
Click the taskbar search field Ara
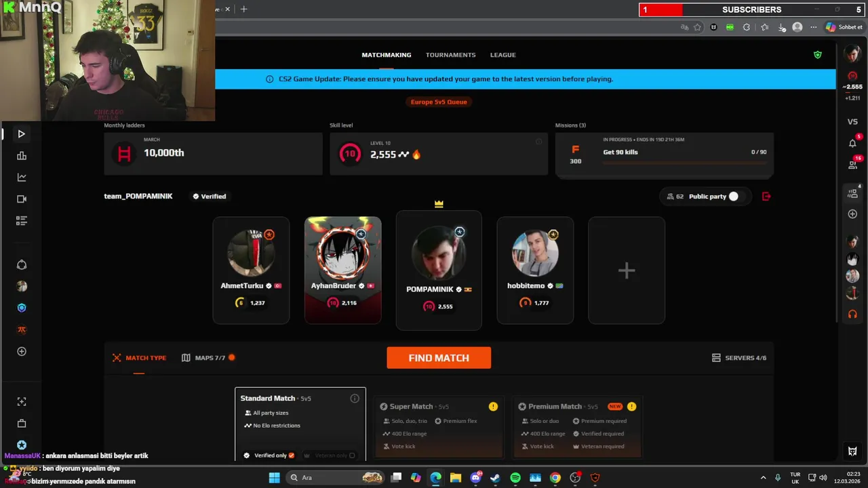(x=336, y=478)
